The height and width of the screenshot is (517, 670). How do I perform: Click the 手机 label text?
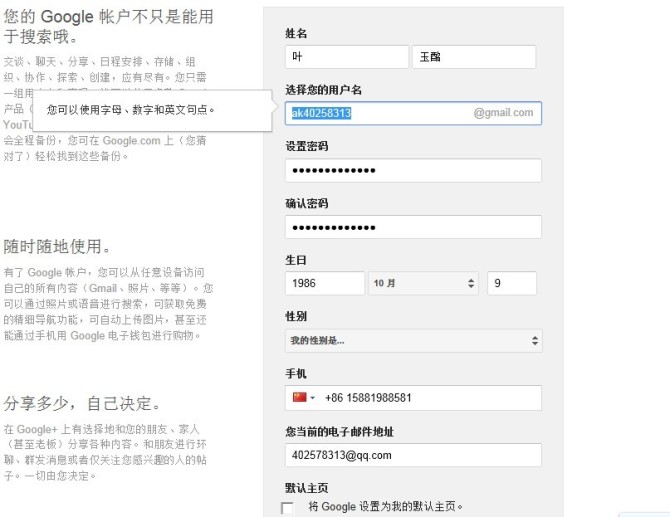296,374
